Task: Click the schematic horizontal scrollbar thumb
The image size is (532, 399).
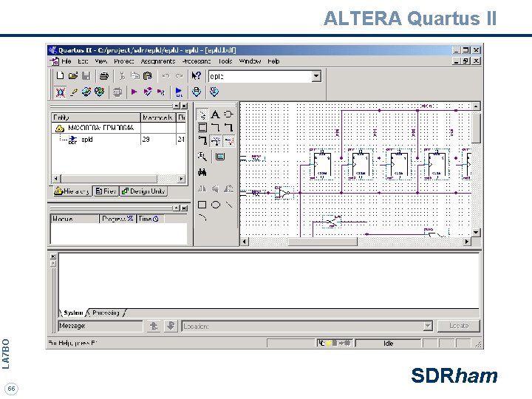Action: point(322,242)
